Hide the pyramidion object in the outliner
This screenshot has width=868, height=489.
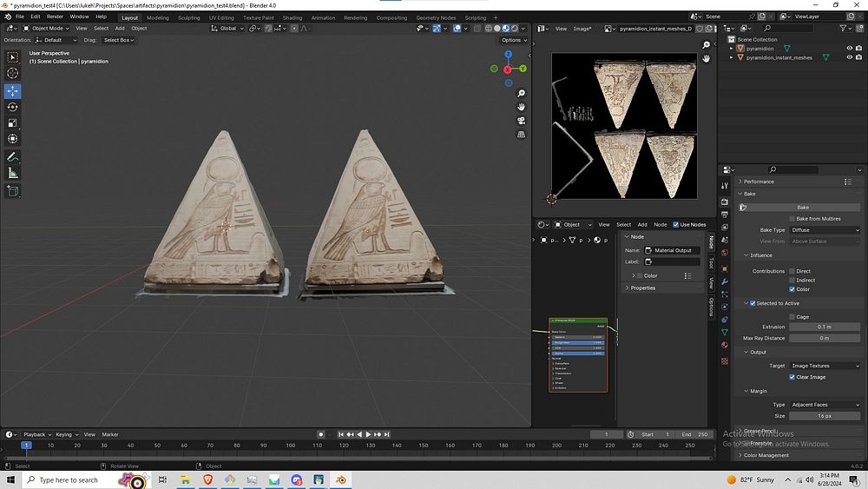[x=849, y=49]
